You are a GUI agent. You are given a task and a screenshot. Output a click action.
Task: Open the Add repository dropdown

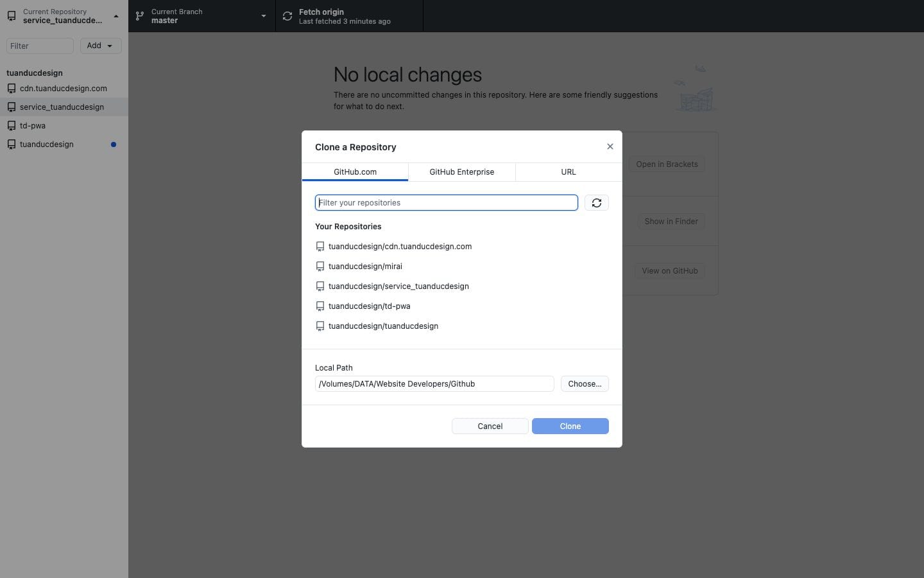click(100, 46)
